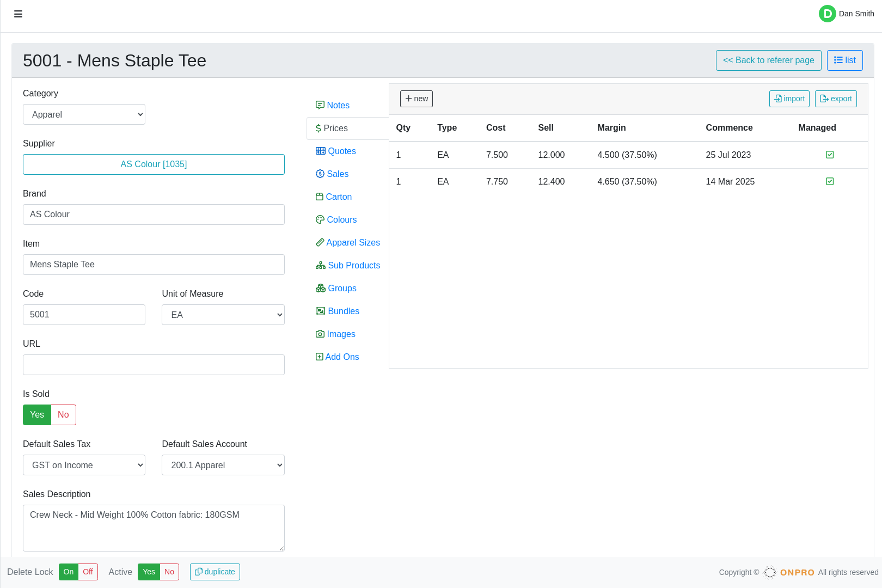Image resolution: width=882 pixels, height=588 pixels.
Task: Turn Delete Lock On
Action: tap(69, 572)
